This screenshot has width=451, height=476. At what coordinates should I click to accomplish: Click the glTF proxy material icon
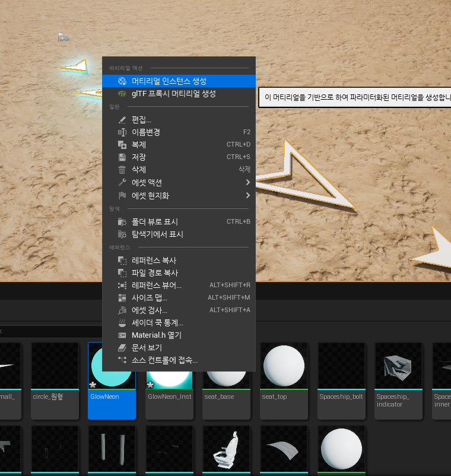(x=122, y=94)
